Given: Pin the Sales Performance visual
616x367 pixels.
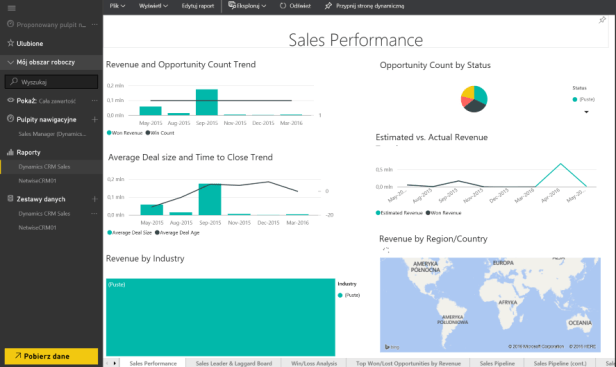Looking at the screenshot, I should pyautogui.click(x=602, y=20).
